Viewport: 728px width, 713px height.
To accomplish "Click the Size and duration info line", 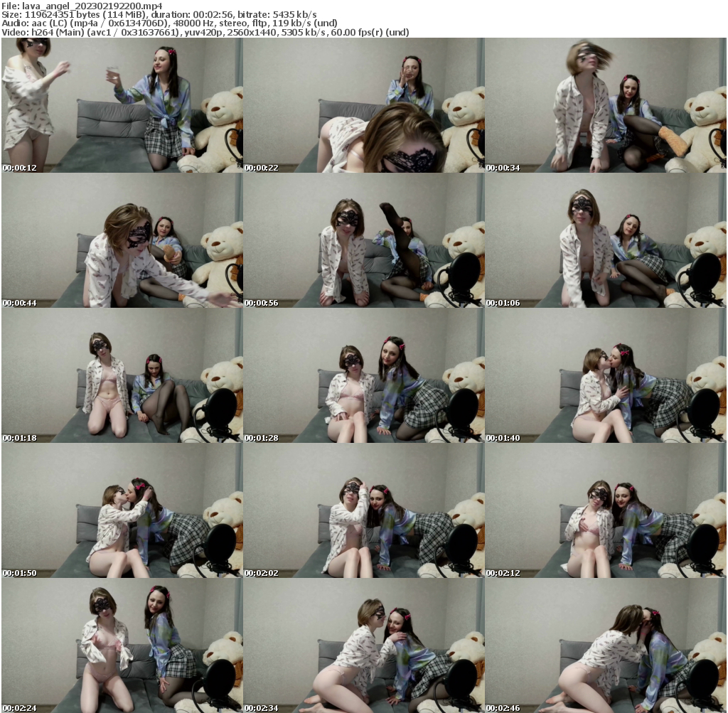I will pyautogui.click(x=159, y=14).
